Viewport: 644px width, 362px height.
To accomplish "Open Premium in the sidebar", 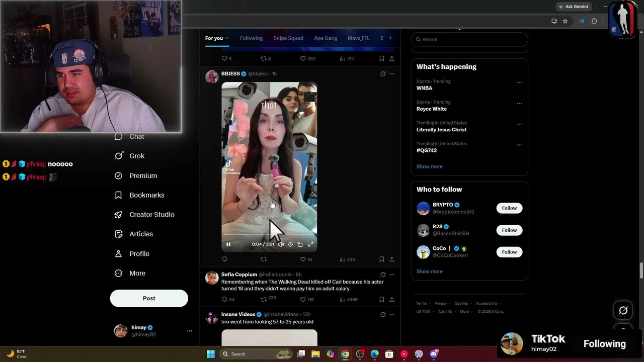I will click(136, 175).
